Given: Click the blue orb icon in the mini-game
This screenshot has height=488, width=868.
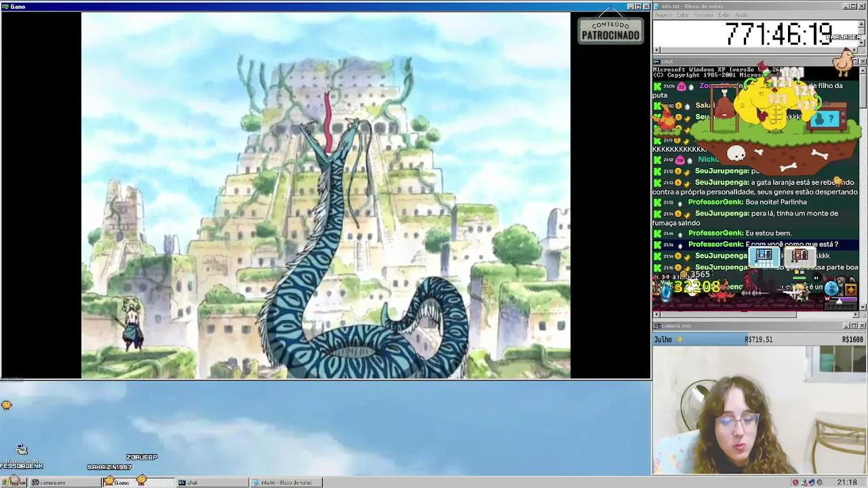Looking at the screenshot, I should pos(832,288).
